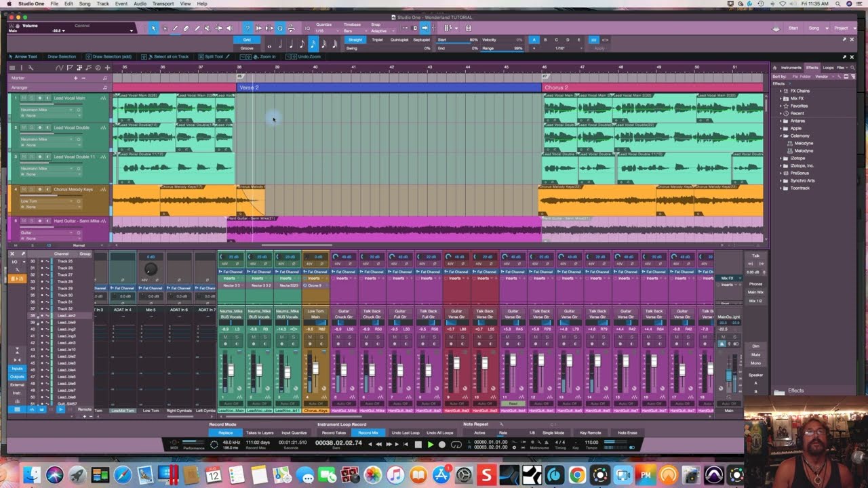Open the Transport menu

click(x=163, y=3)
